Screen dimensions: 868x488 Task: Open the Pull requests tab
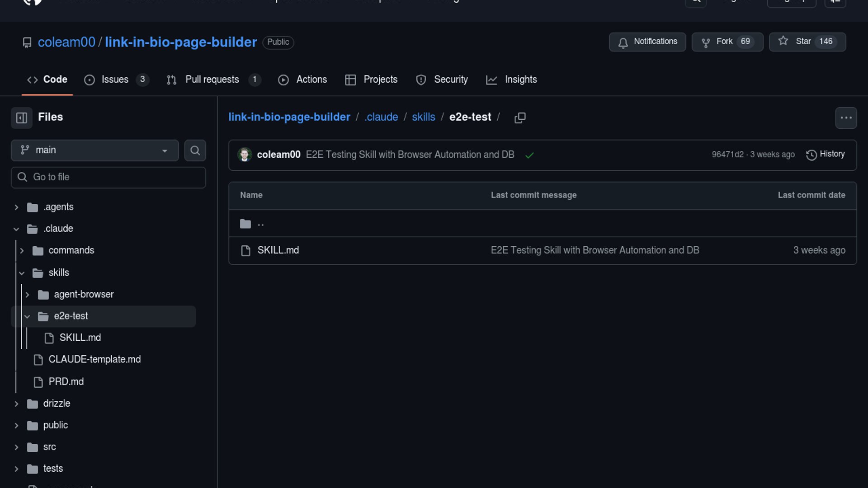(212, 80)
